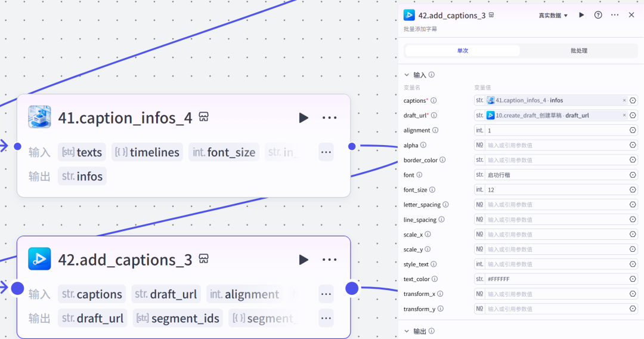Screen dimensions: 644x339
Task: Open 真实数据 dropdown
Action: [x=553, y=16]
